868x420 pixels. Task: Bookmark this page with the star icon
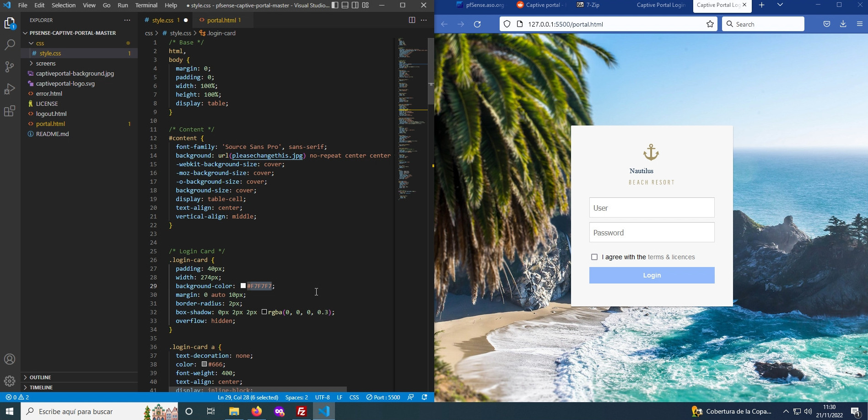tap(710, 24)
